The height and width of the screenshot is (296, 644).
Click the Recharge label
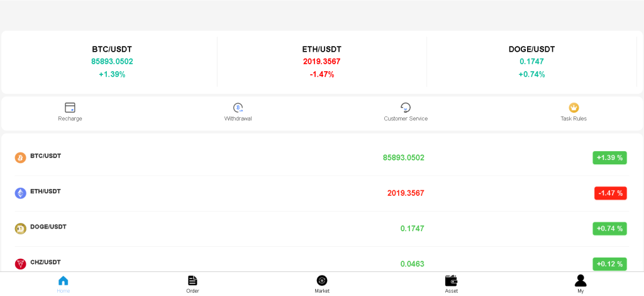point(70,119)
